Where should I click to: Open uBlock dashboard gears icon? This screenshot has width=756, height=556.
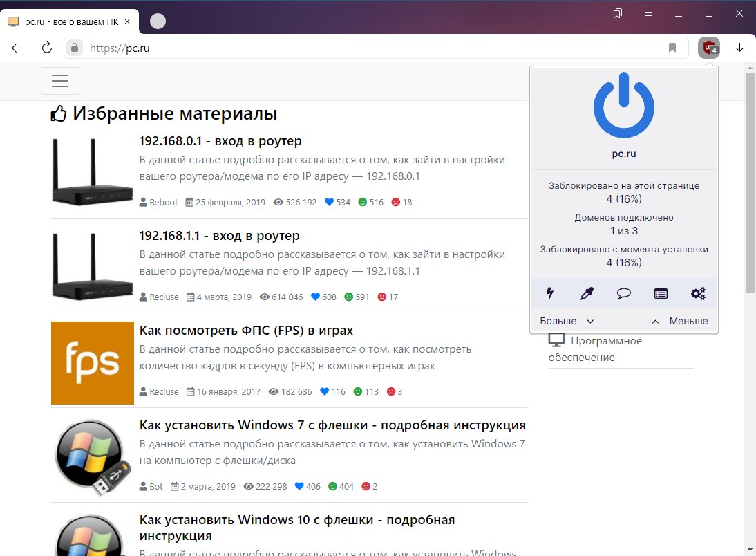click(698, 293)
